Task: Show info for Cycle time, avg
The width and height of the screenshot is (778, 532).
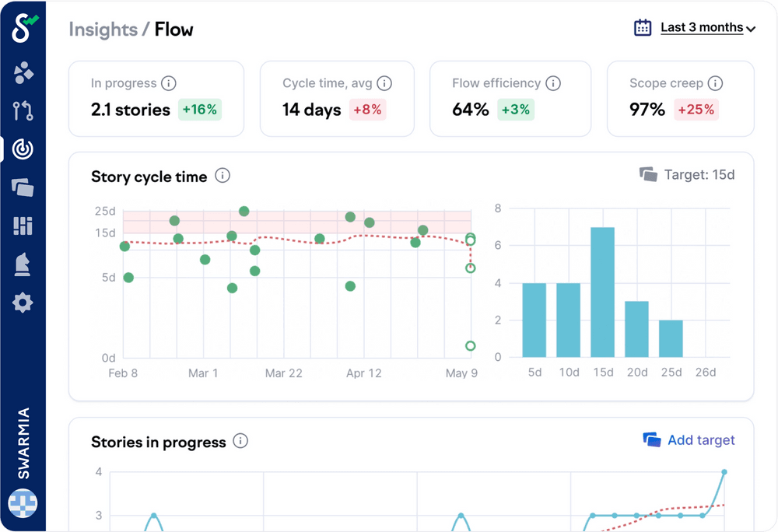Action: [384, 83]
